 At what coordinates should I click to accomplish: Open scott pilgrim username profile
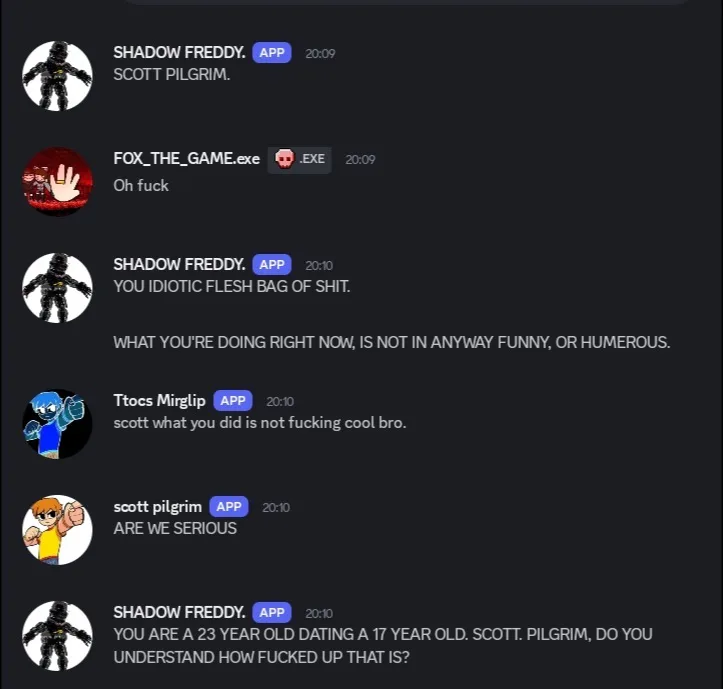[158, 506]
